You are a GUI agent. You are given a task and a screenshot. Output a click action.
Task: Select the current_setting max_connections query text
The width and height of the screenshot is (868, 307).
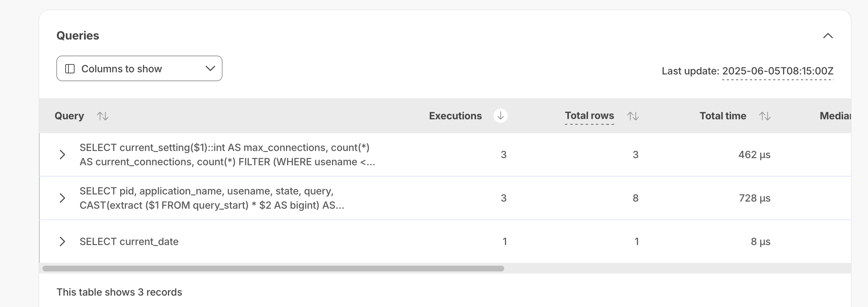228,155
